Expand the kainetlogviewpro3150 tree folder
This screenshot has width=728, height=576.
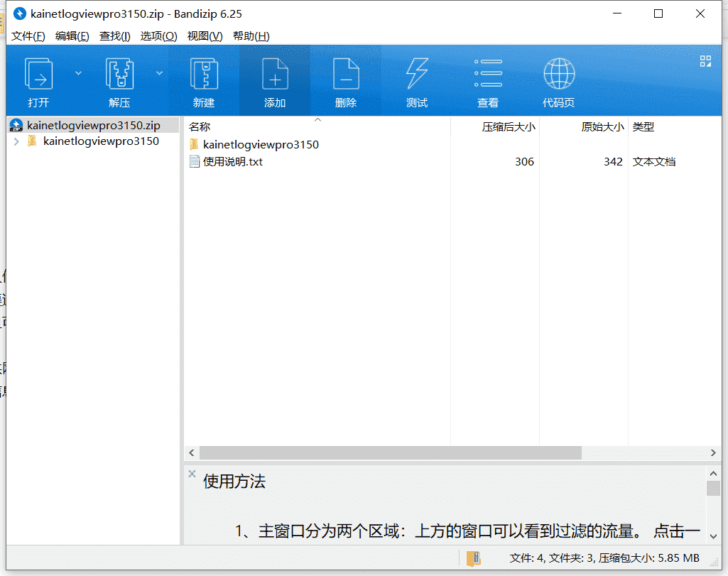[x=17, y=141]
